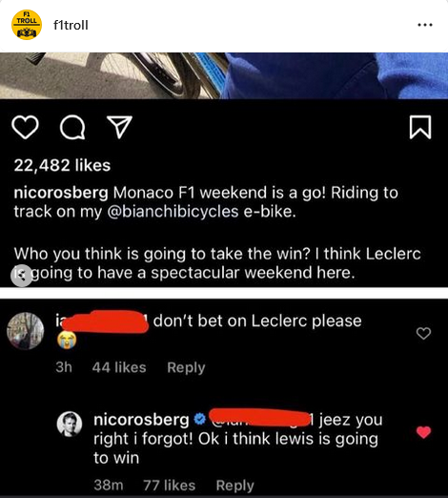Reply to Rosberg's 'lewis is going to win' comment
Screen dimensions: 448x498
tap(235, 486)
